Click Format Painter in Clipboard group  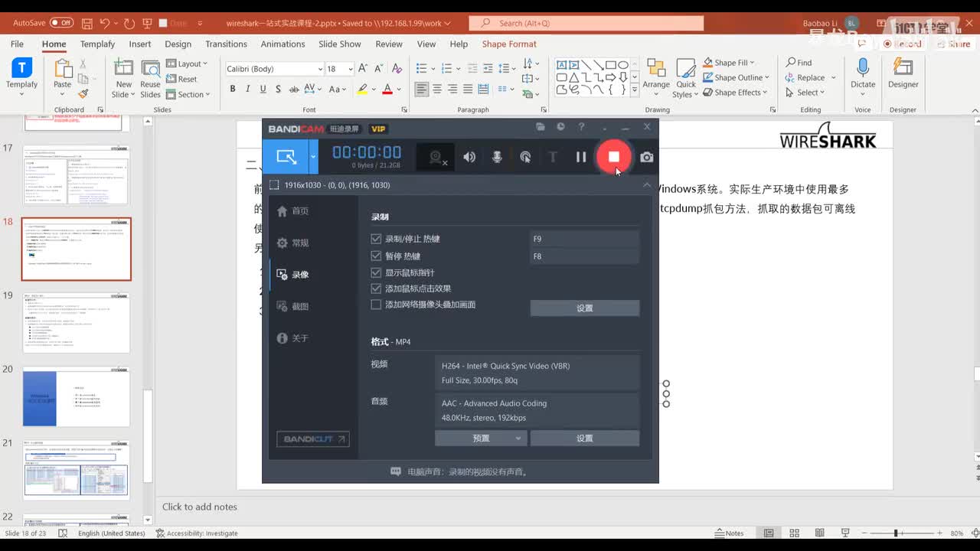pos(83,93)
